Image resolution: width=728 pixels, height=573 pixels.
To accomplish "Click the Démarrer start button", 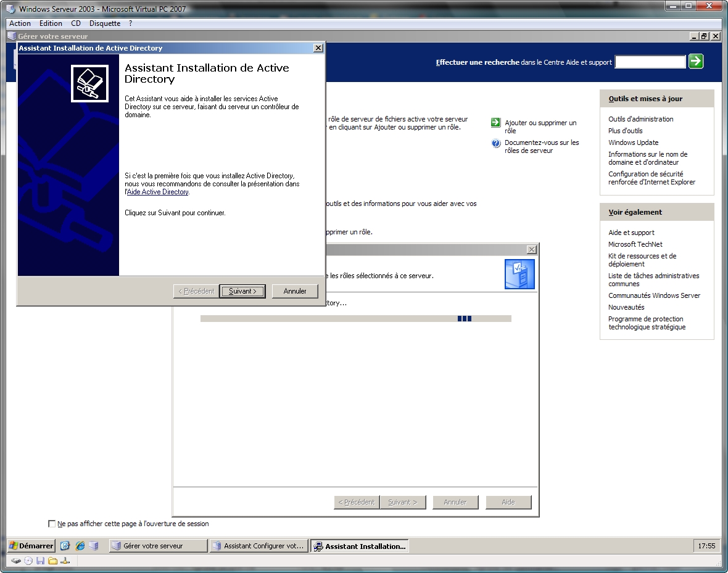I will coord(31,546).
